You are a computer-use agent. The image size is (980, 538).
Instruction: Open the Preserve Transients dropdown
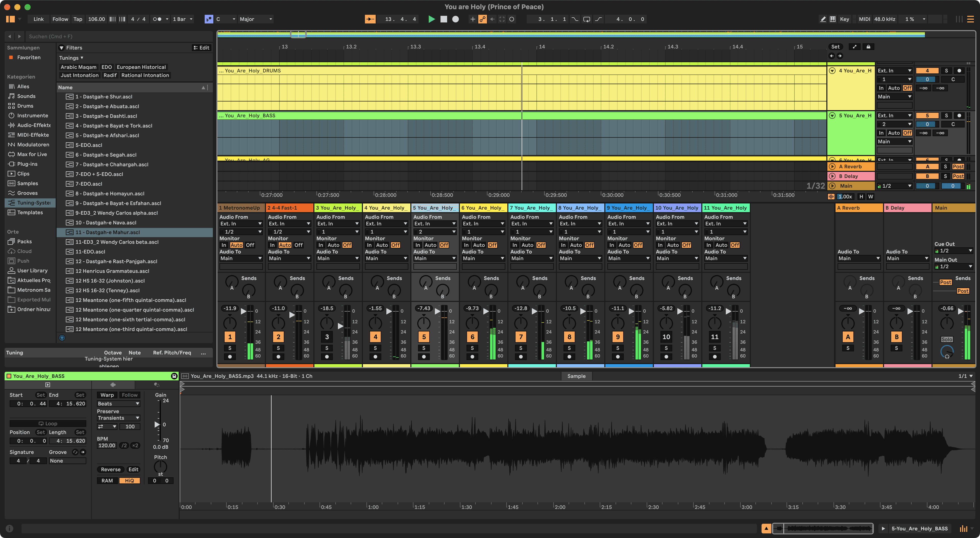[118, 418]
